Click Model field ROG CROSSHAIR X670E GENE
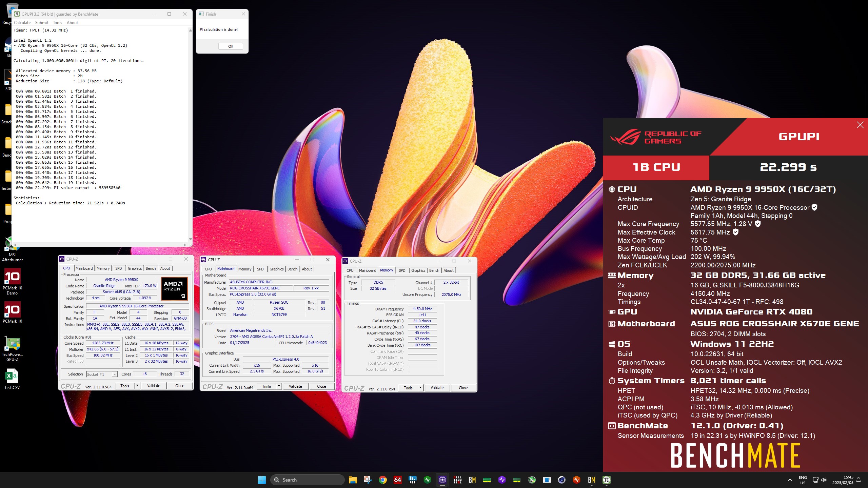Viewport: 868px width, 488px height. [261, 288]
